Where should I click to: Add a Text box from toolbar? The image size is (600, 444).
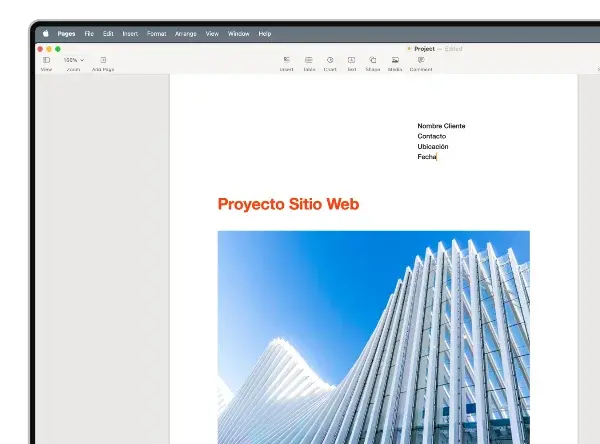tap(351, 60)
